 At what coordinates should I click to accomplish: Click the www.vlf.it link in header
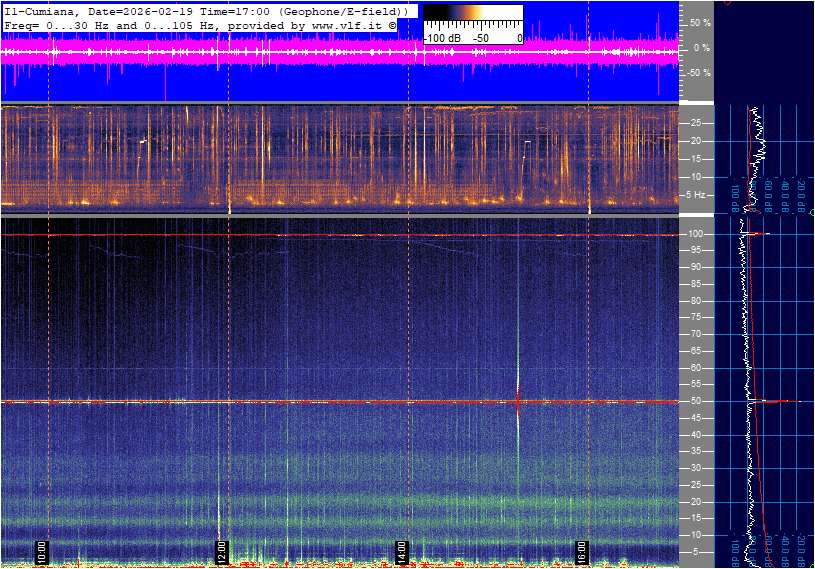click(346, 23)
